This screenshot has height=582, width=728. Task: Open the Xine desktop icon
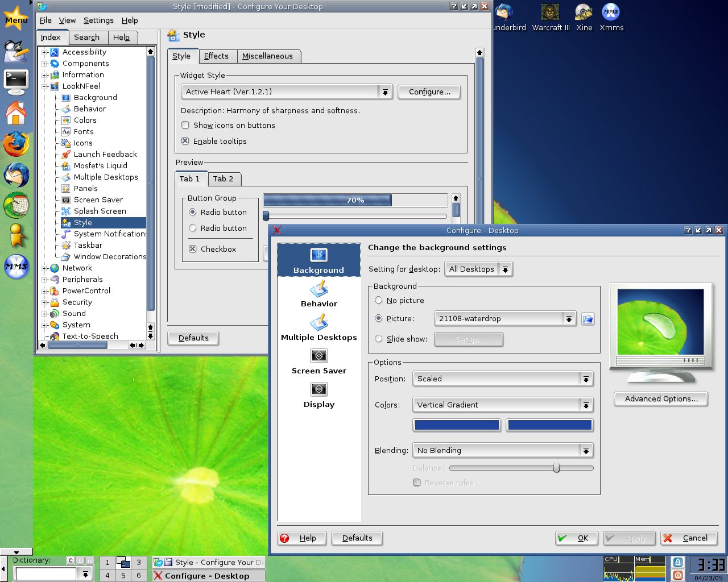tap(584, 17)
